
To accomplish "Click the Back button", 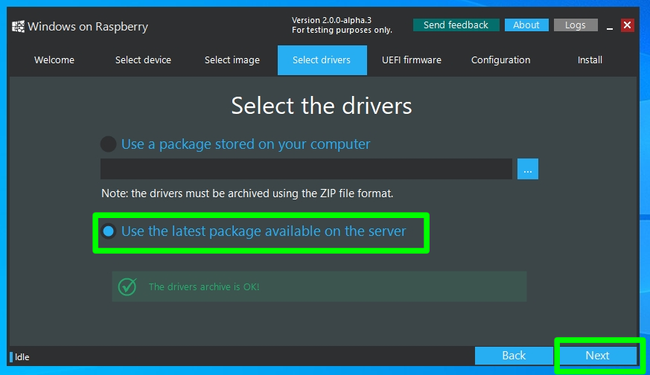I will (x=514, y=356).
